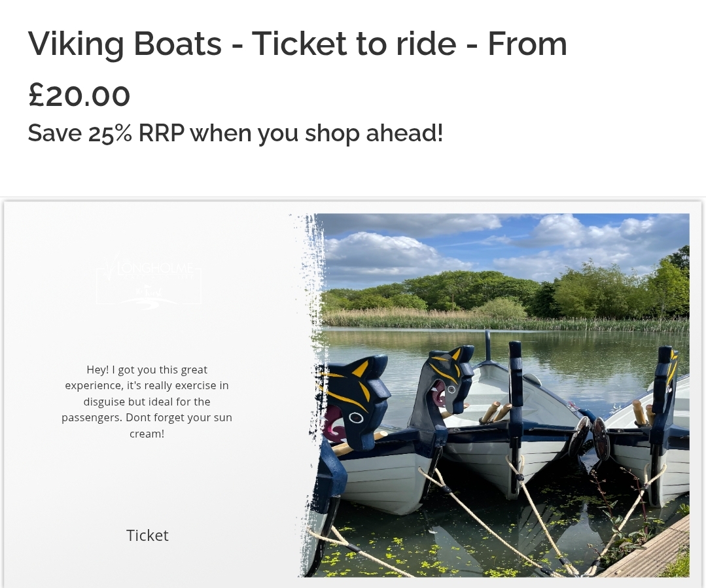Click the Hey! gift message text
The height and width of the screenshot is (588, 706).
(147, 402)
